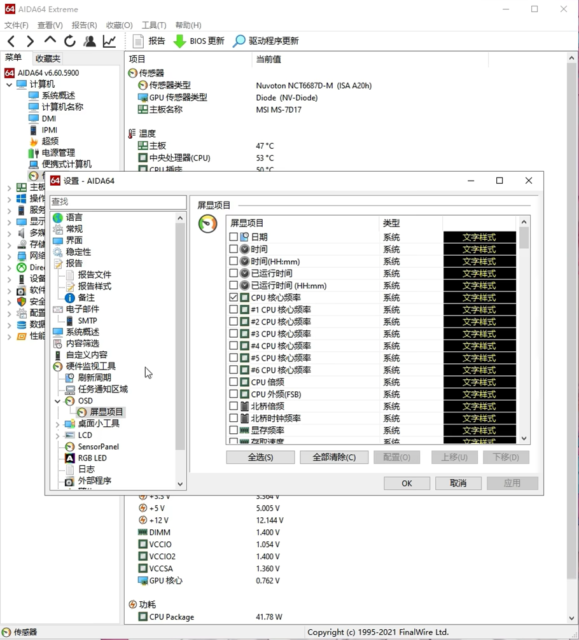Select 便携式计算机 in main tree

click(67, 164)
